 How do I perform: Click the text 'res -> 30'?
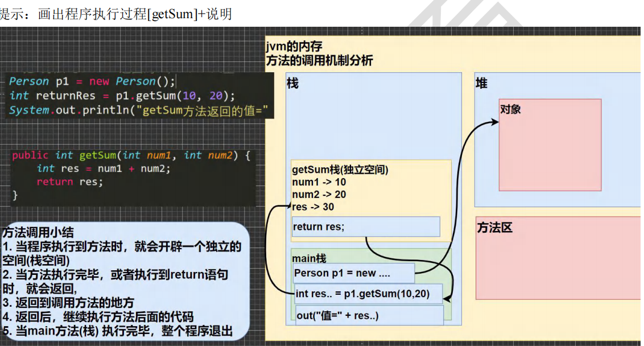[313, 207]
